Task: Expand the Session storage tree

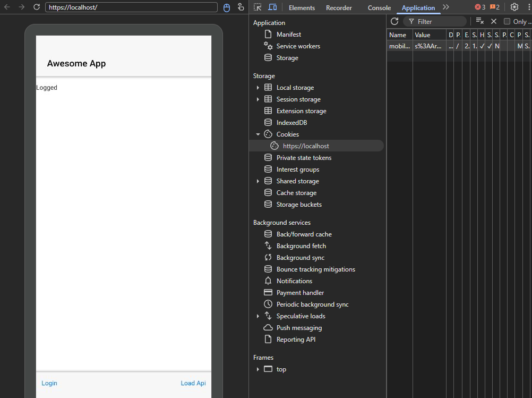Action: coord(258,99)
